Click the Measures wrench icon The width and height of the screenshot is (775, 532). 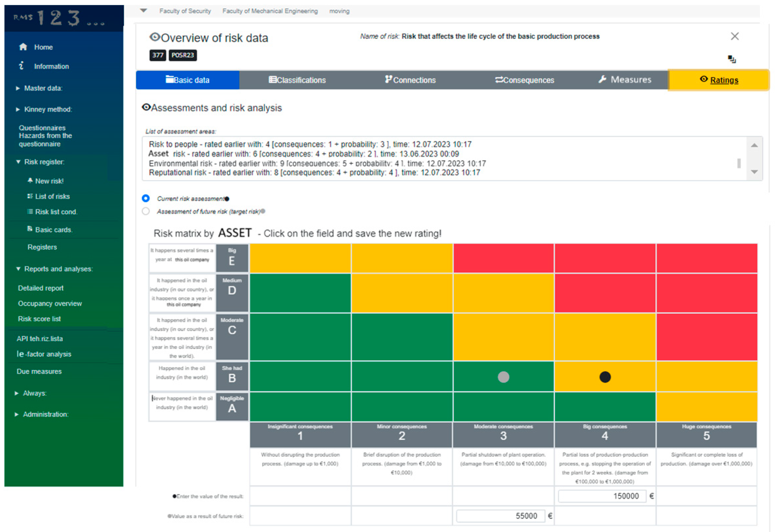[602, 79]
